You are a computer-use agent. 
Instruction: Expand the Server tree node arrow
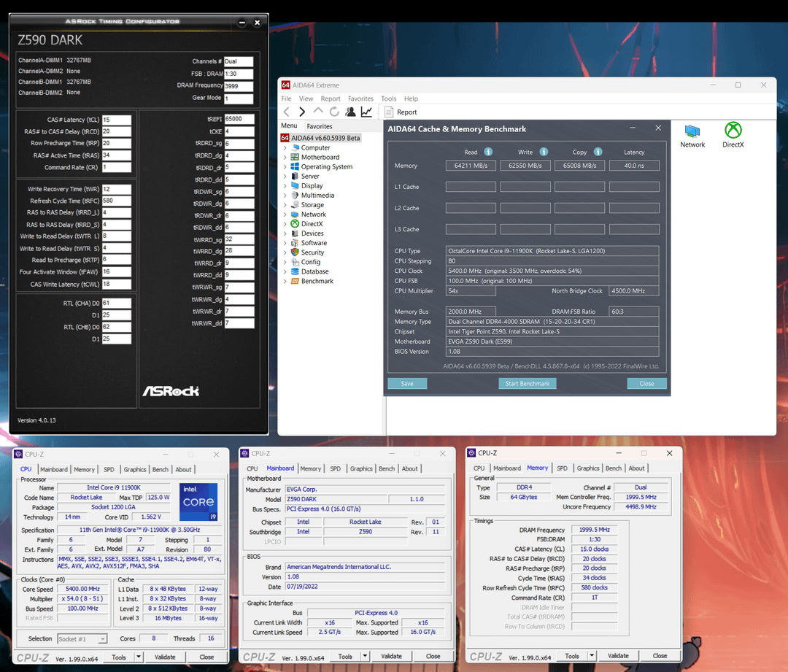point(285,177)
